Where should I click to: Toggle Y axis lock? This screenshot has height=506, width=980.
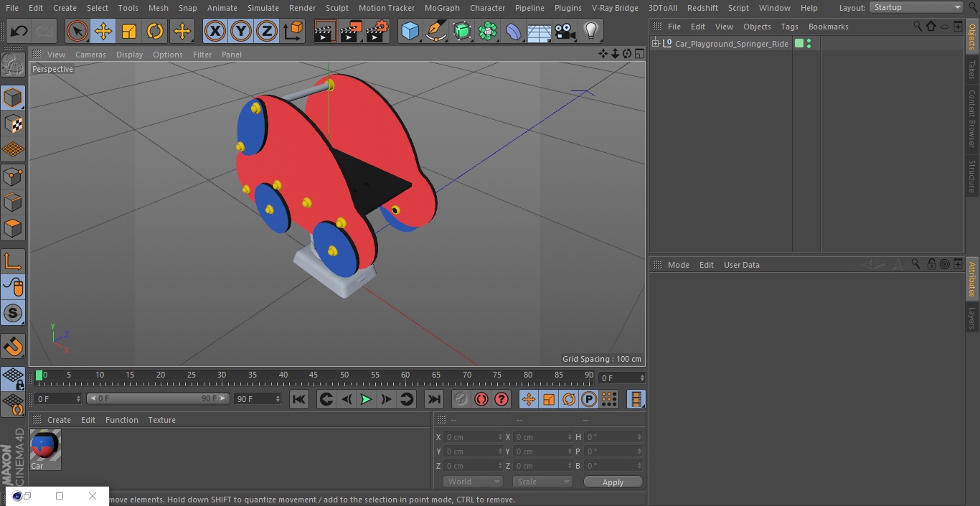[241, 31]
